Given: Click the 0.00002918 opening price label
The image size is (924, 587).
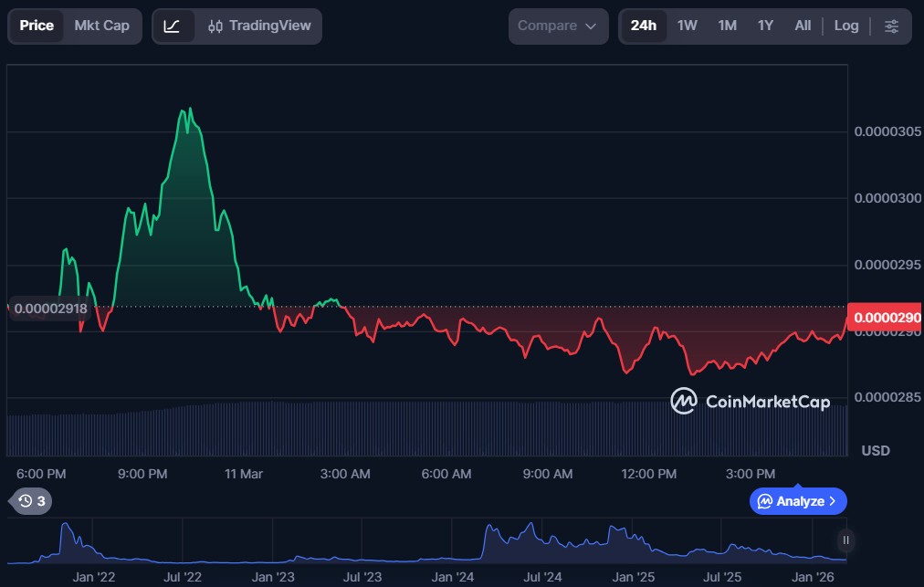Looking at the screenshot, I should click(x=51, y=309).
